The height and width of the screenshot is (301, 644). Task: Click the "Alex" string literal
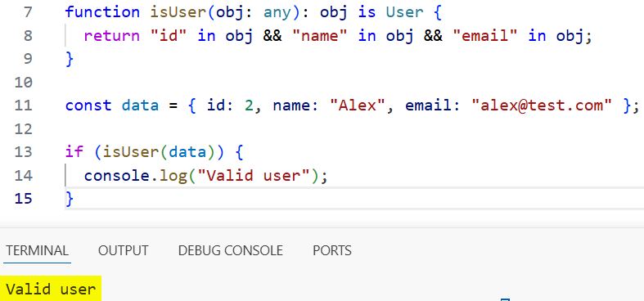tap(358, 106)
